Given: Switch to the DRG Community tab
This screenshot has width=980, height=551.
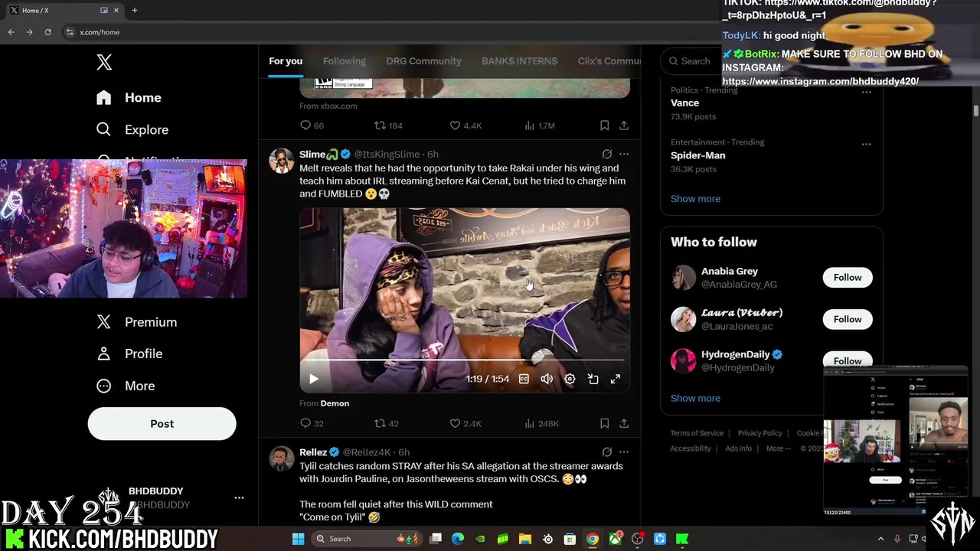Looking at the screenshot, I should [x=423, y=61].
